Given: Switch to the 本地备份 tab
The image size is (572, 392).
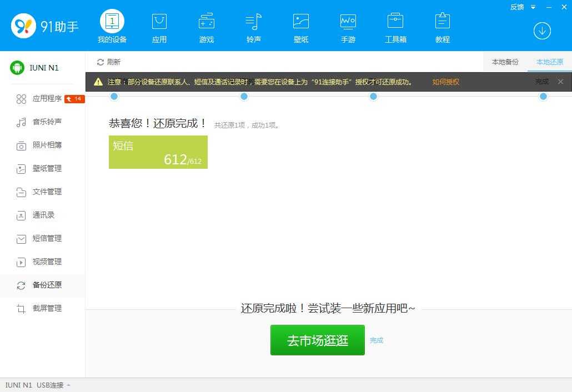Looking at the screenshot, I should (505, 62).
